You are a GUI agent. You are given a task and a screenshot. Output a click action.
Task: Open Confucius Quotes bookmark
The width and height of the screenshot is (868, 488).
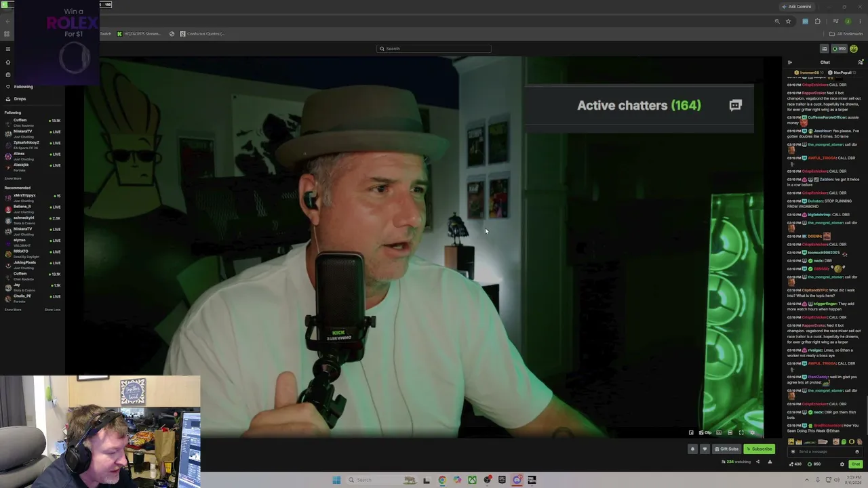click(x=202, y=34)
